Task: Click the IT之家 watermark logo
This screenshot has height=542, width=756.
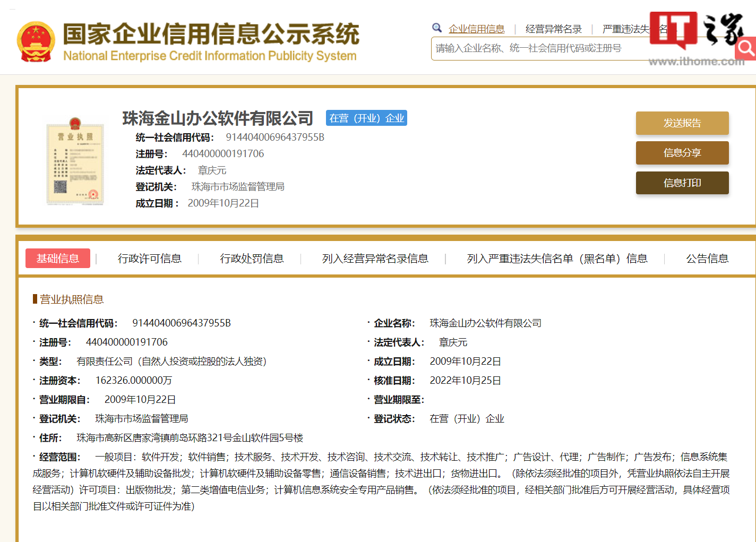Action: coord(697,37)
